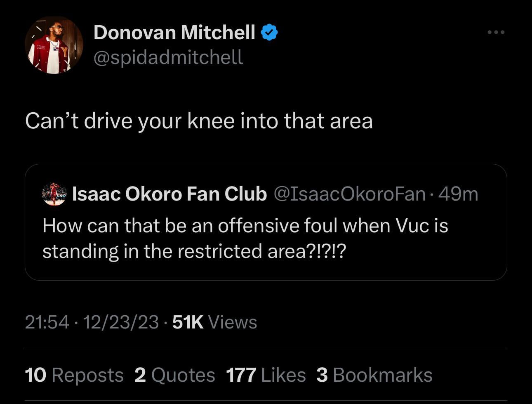Screen dimensions: 532x404
Task: Click the 12/23/23 post date
Action: coord(121,322)
